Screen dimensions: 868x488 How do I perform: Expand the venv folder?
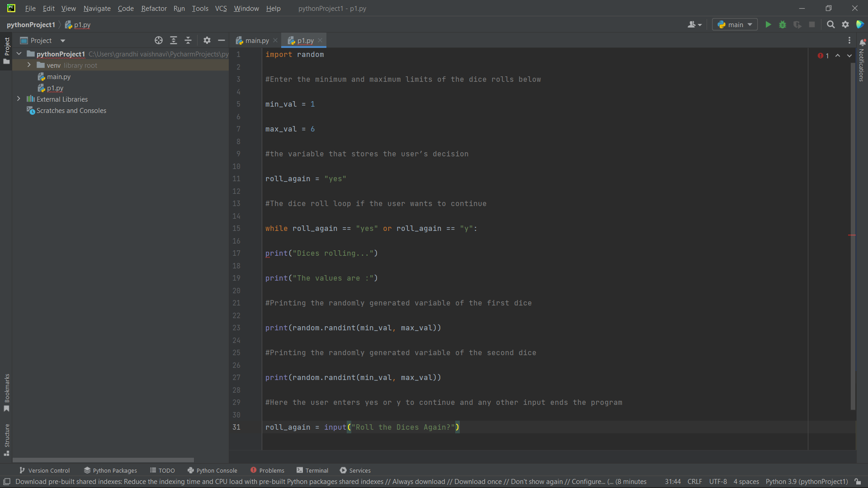[29, 65]
